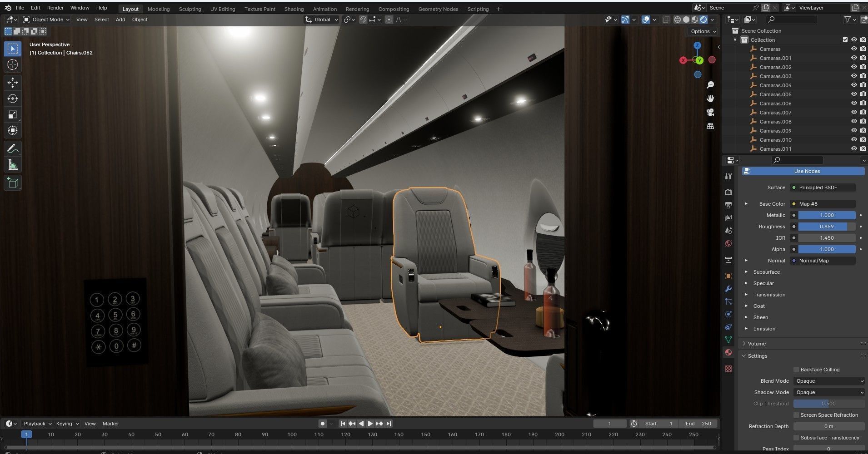Open the File menu

click(20, 8)
